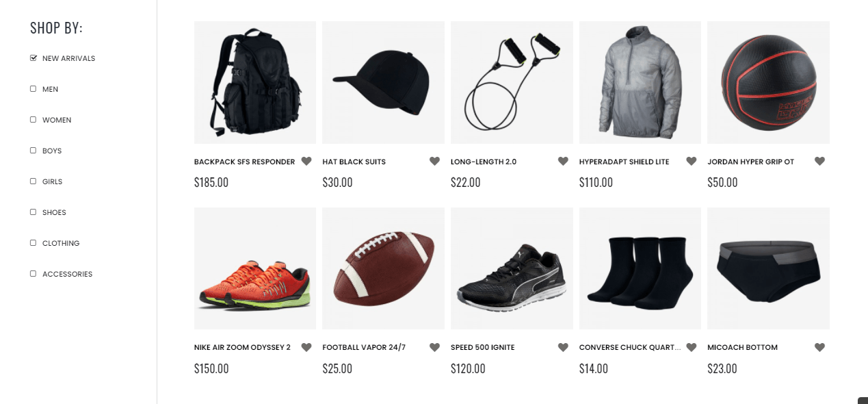Viewport: 868px width, 404px height.
Task: Click heart icon next to Hat Black Suits
Action: tap(434, 162)
